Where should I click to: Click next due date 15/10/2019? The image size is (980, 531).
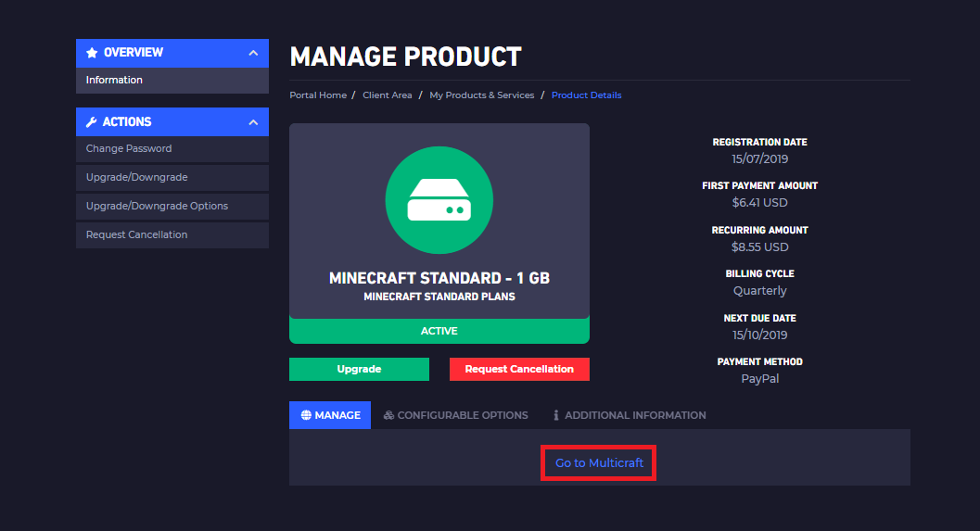tap(760, 335)
